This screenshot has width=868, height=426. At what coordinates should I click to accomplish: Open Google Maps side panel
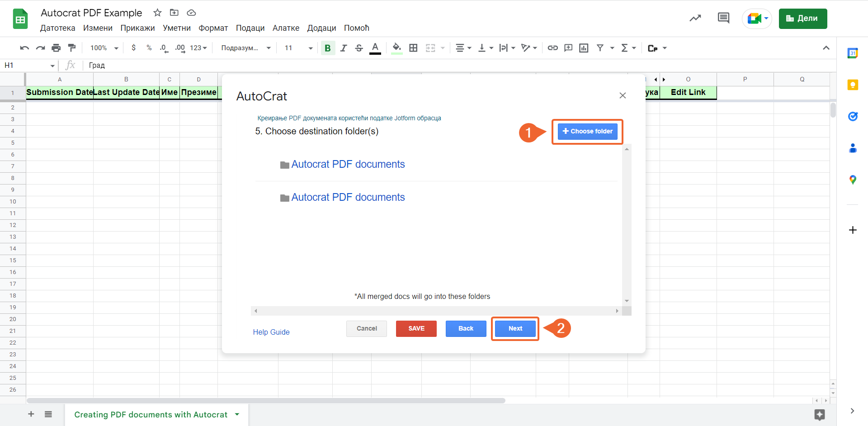tap(853, 180)
